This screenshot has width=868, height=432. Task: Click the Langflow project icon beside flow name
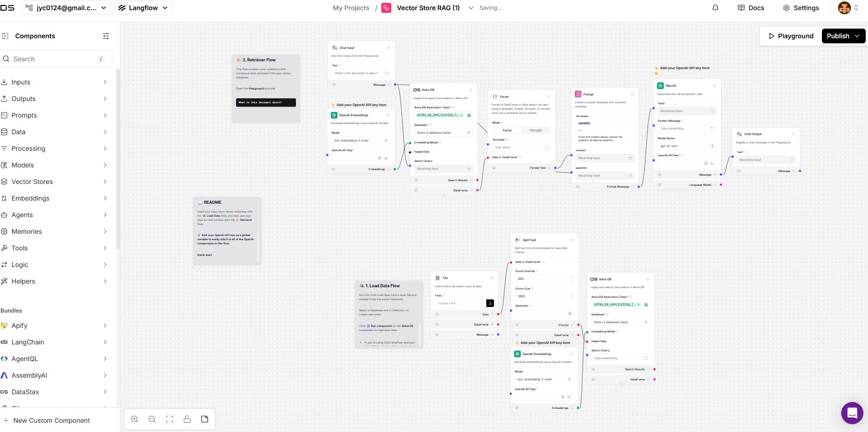pyautogui.click(x=386, y=8)
